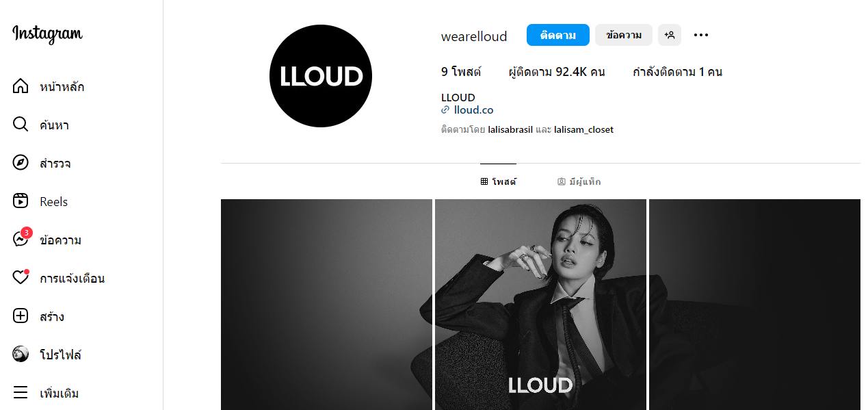The width and height of the screenshot is (868, 410).
Task: Click the gray Message button
Action: pos(624,35)
